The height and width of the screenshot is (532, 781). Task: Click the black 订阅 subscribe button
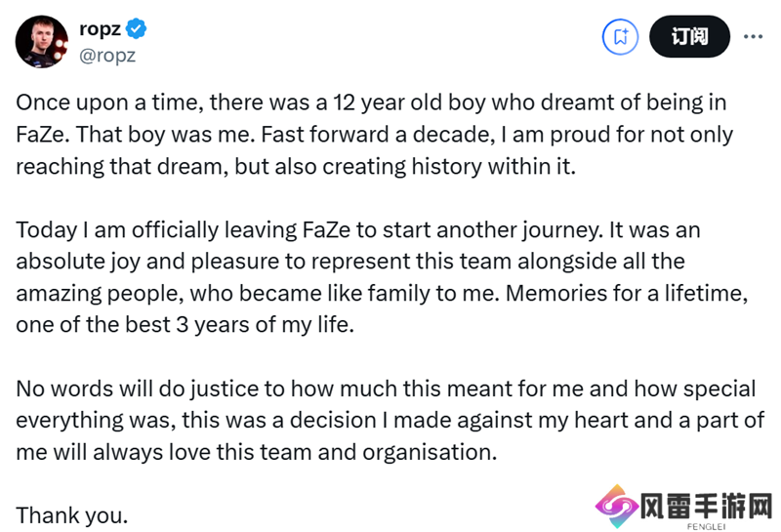coord(689,36)
